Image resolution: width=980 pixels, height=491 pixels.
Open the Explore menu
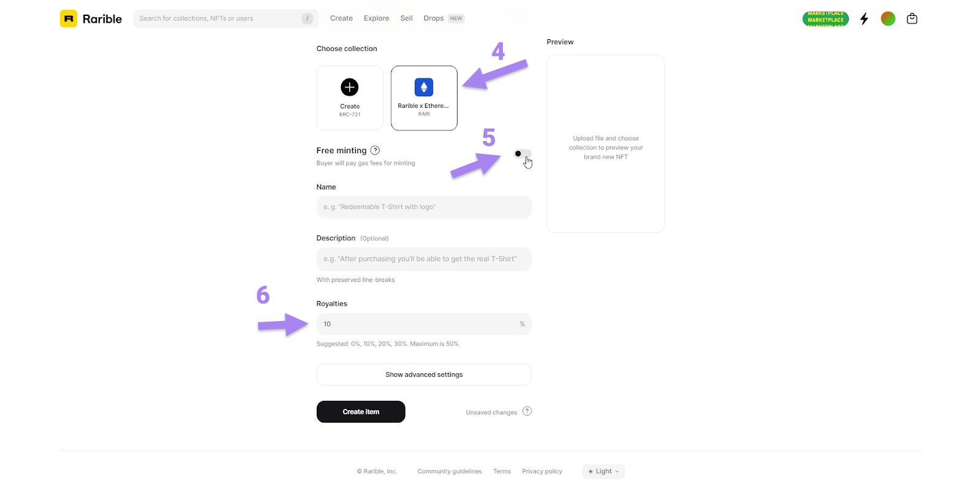(376, 18)
